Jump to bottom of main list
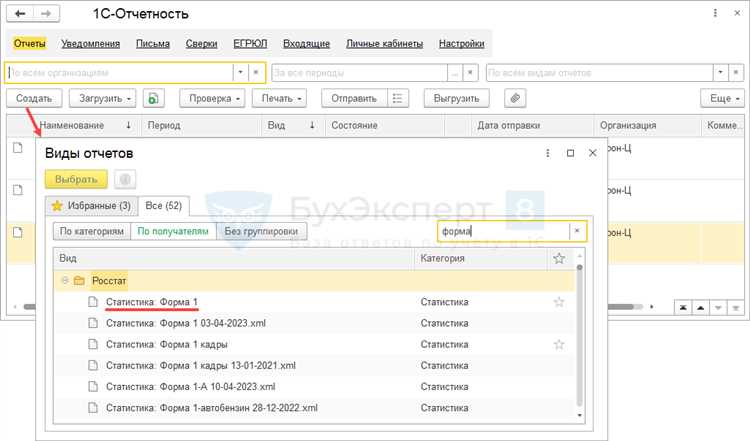The width and height of the screenshot is (750, 441). coord(735,308)
